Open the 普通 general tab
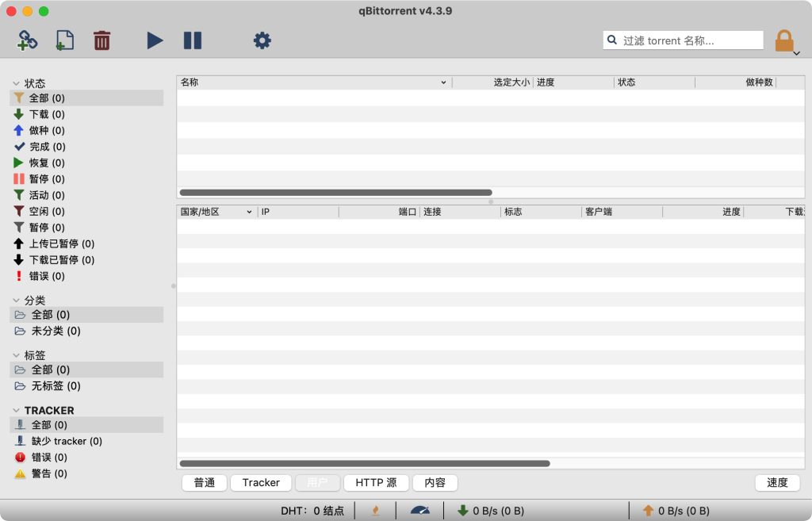 (x=205, y=482)
